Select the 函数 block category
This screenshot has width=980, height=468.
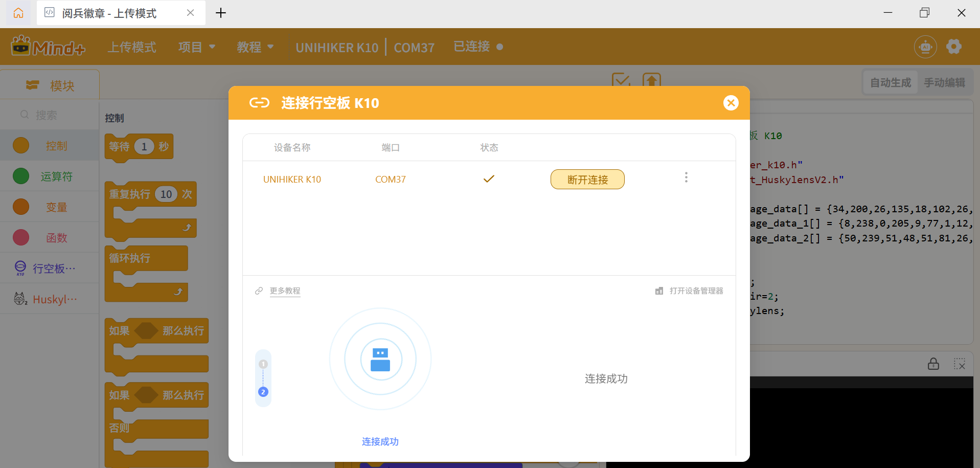click(50, 237)
